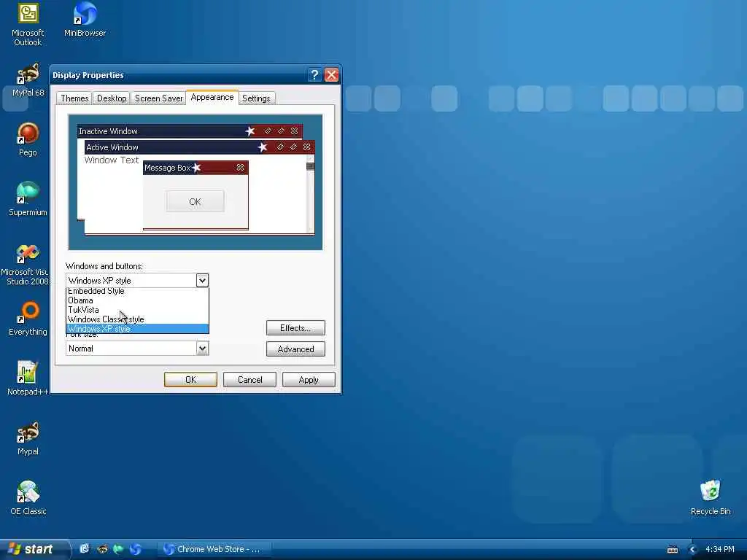Screen dimensions: 747x560
Task: Confirm with the OK button
Action: click(x=190, y=379)
